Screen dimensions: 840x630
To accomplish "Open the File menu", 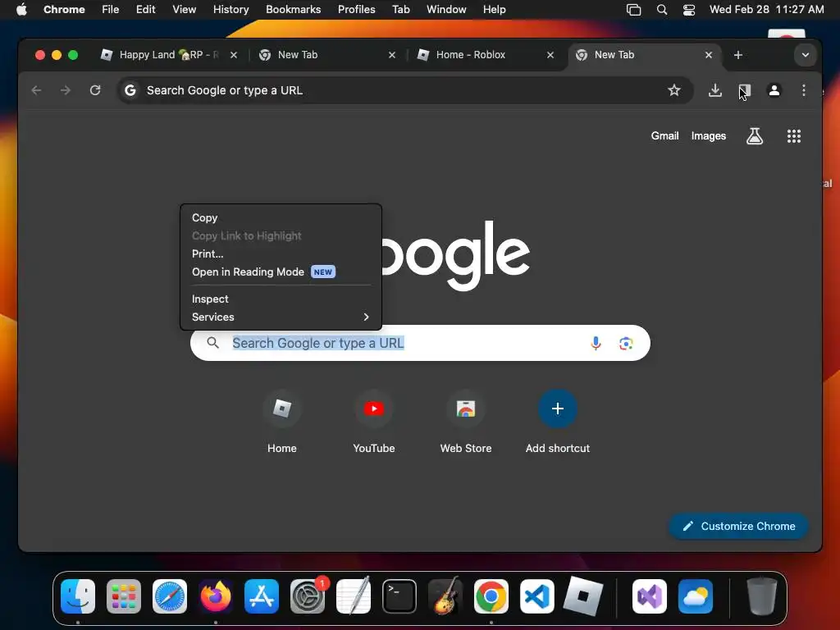I will (x=111, y=10).
